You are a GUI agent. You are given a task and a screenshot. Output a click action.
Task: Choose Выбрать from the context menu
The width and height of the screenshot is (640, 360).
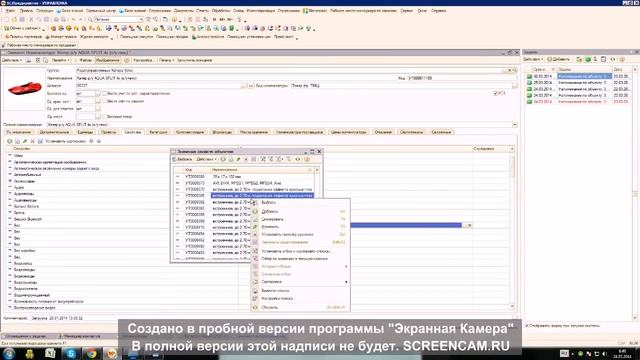point(300,202)
